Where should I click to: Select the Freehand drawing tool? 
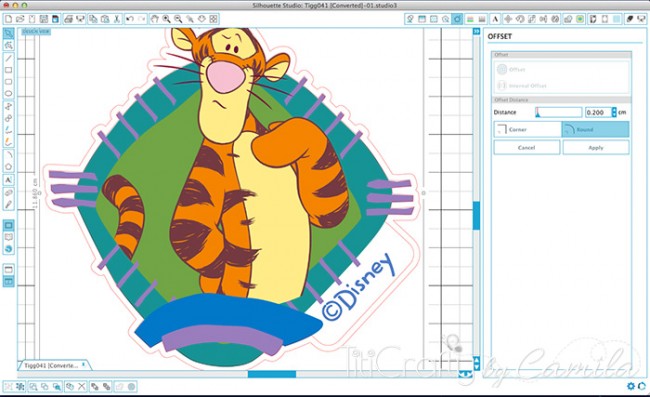[8, 130]
